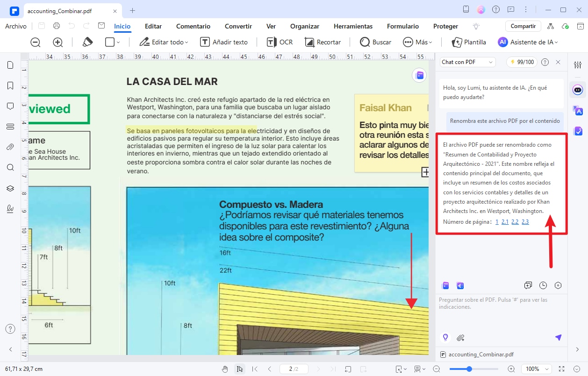Viewport: 588px width, 376px height.
Task: Open the search panel in left sidebar
Action: [10, 168]
